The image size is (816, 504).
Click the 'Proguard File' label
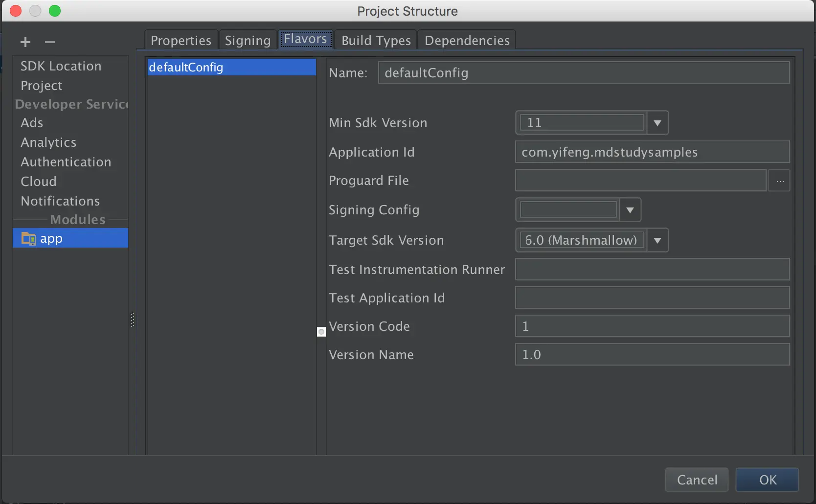point(369,181)
